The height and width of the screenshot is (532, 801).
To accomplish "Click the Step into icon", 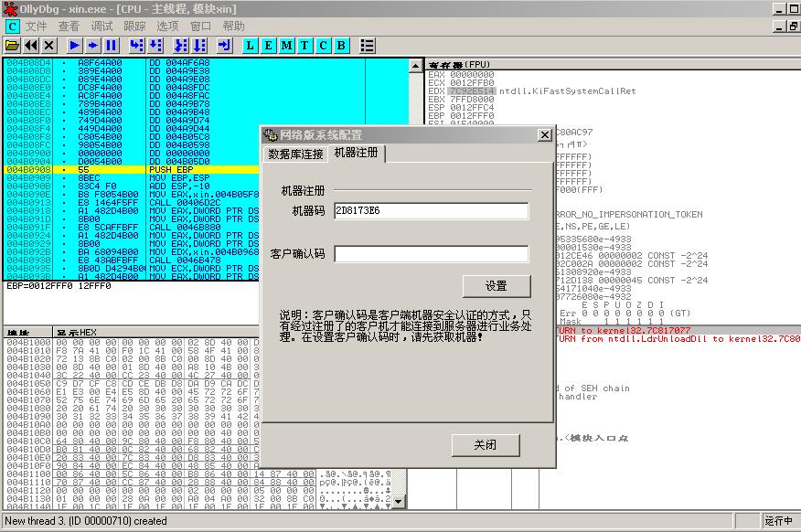I will click(137, 46).
